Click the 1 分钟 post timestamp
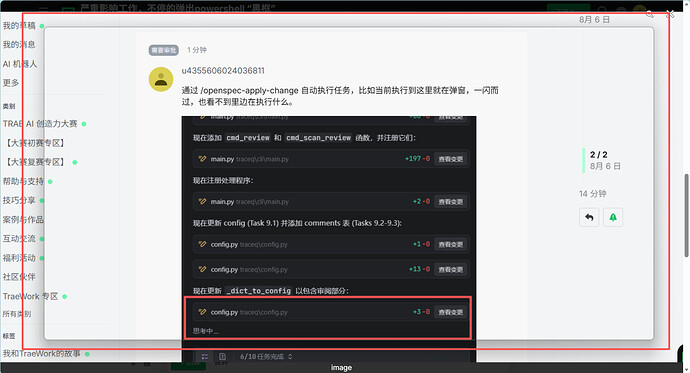The height and width of the screenshot is (373, 690). tap(197, 50)
